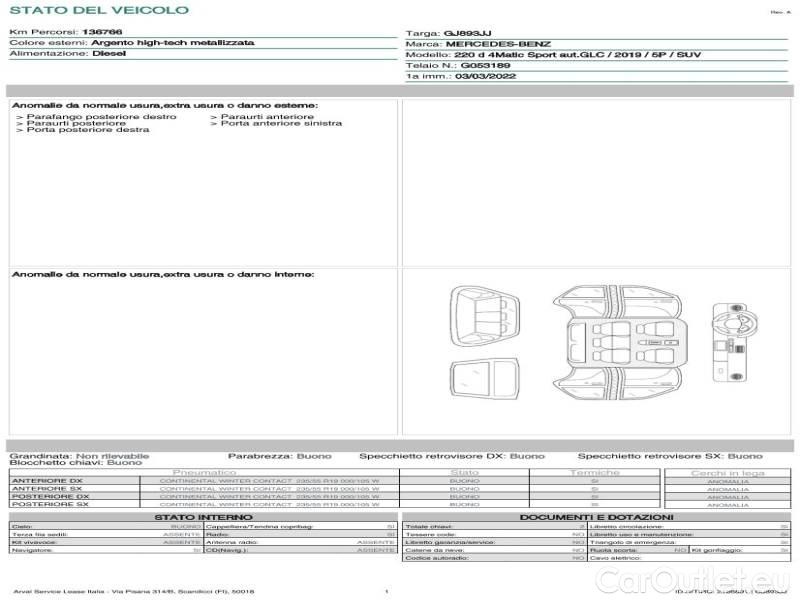Image resolution: width=800 pixels, height=600 pixels.
Task: Click the DOCUMENTI E DOTAZIONI section header
Action: tap(596, 517)
